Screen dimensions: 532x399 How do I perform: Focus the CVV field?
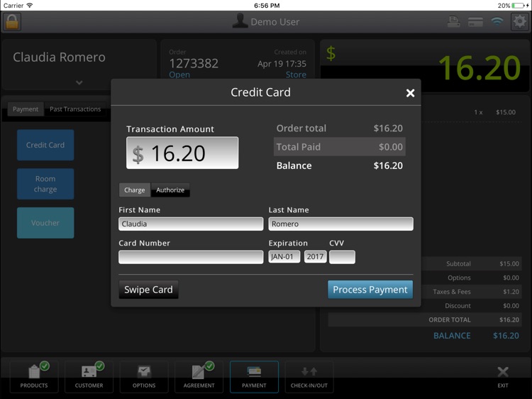[342, 257]
